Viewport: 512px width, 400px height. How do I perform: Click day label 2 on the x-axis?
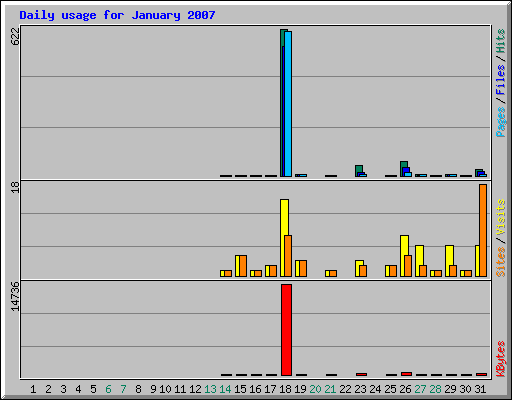point(48,389)
